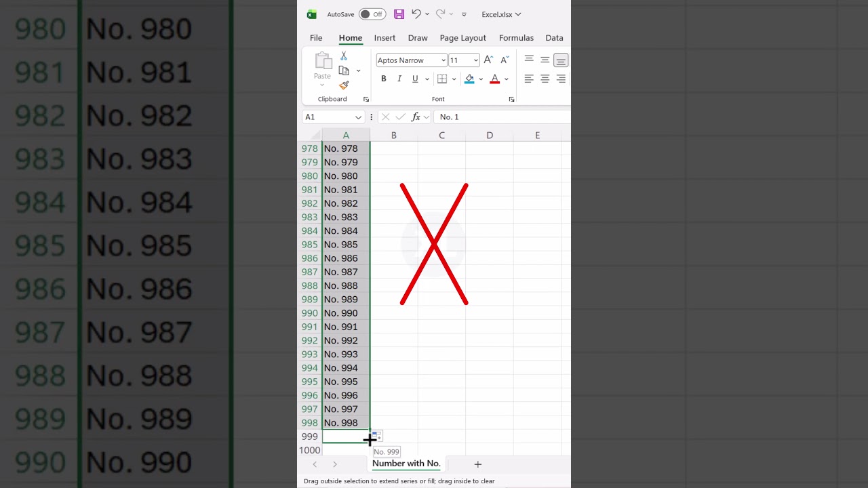Open the Auto Fill Options button

(377, 436)
